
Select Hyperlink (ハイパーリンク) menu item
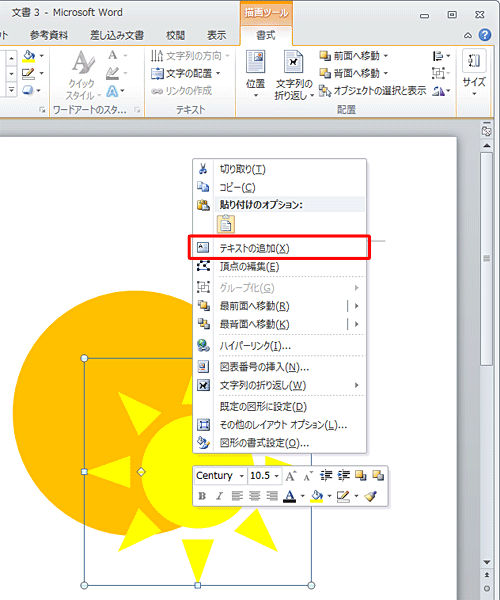tap(279, 346)
